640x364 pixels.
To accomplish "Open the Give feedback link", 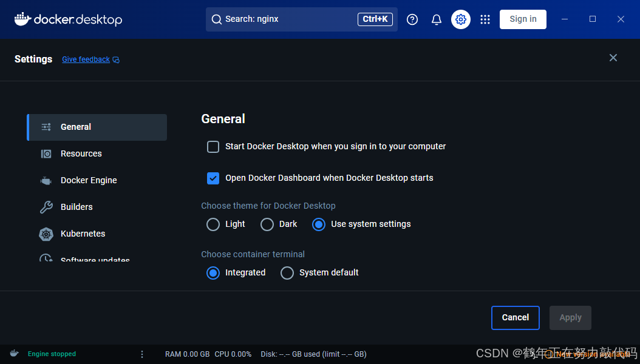I will (86, 59).
